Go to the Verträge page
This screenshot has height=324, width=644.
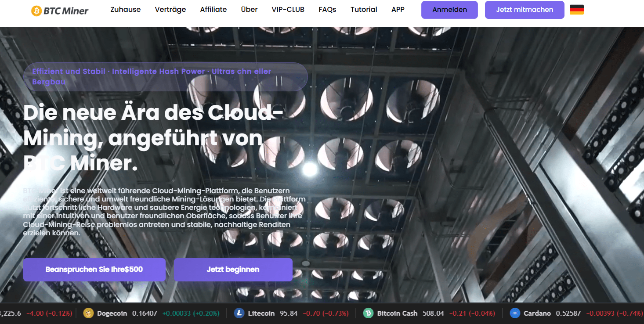click(x=170, y=10)
